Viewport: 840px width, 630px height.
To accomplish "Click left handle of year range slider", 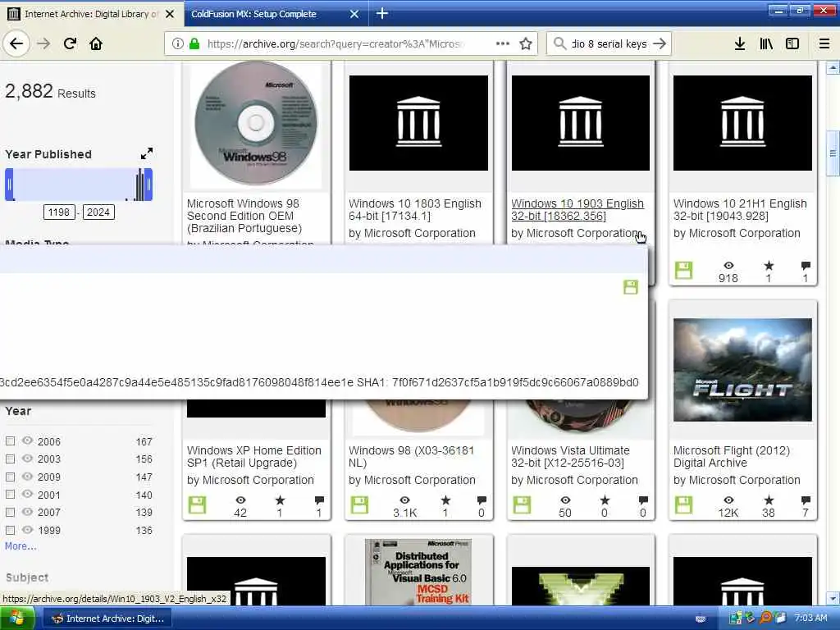I will click(x=9, y=185).
